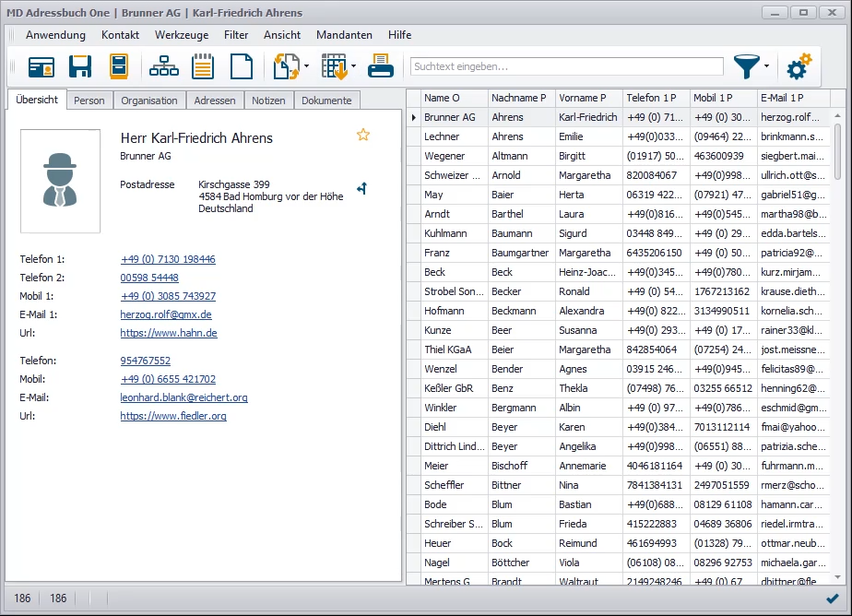Open the Notizen tab
The height and width of the screenshot is (616, 852).
pyautogui.click(x=268, y=101)
